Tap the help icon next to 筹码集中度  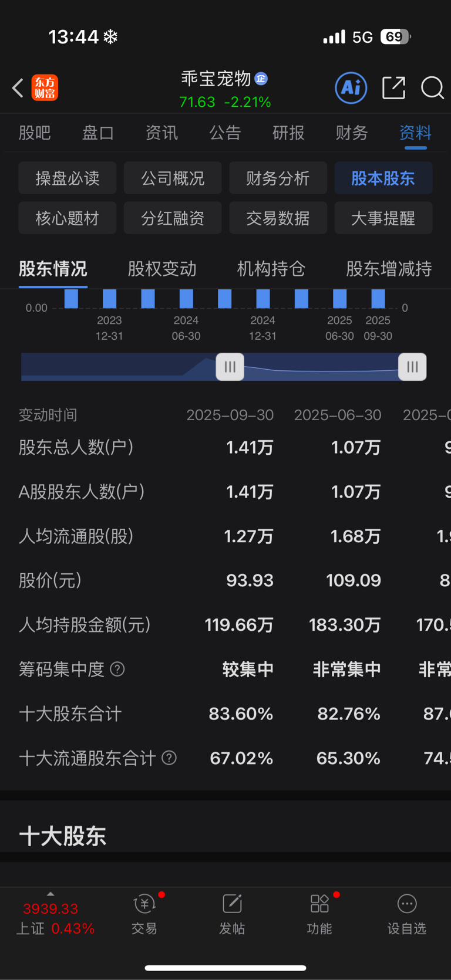coord(117,669)
